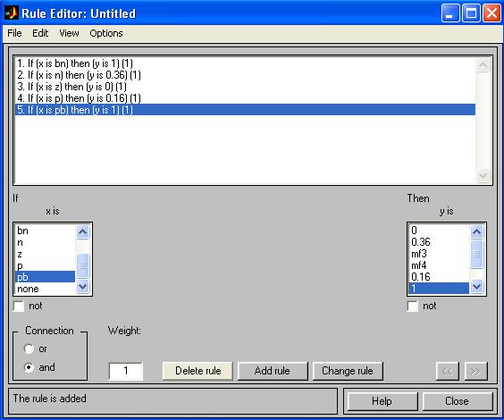Click up arrow of y is list scrollbar
The width and height of the screenshot is (504, 420).
476,231
